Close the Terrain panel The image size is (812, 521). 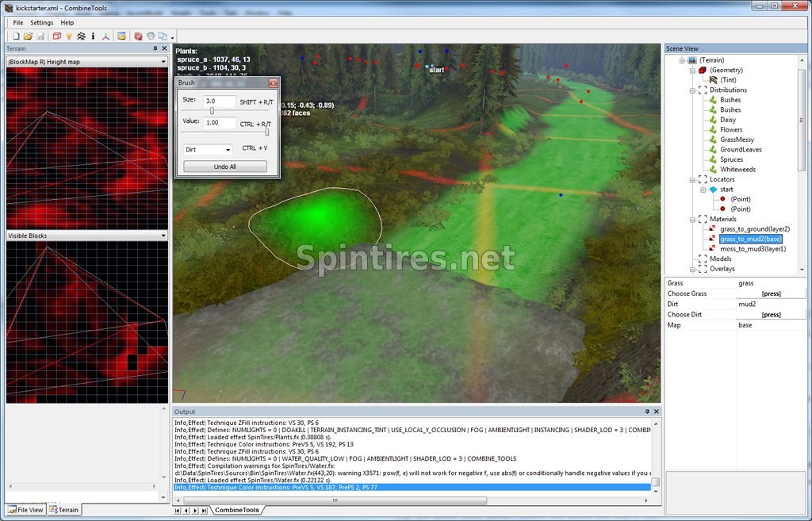pyautogui.click(x=164, y=48)
